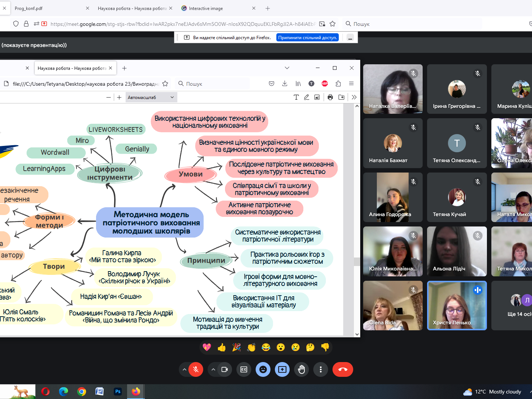Send the thumbs up emoji reaction

point(222,347)
